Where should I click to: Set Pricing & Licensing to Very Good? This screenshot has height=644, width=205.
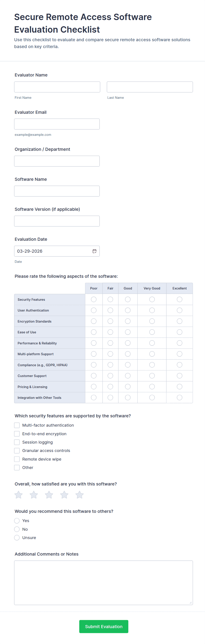(x=152, y=387)
